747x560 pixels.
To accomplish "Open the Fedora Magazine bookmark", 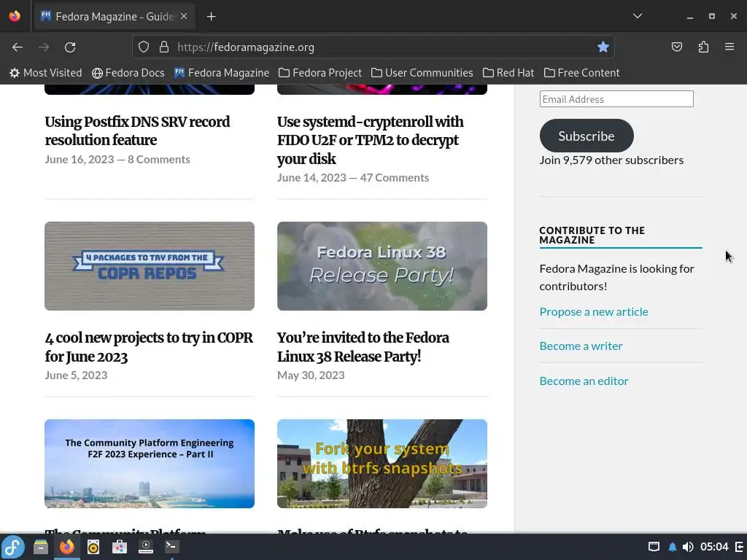I will pyautogui.click(x=222, y=73).
